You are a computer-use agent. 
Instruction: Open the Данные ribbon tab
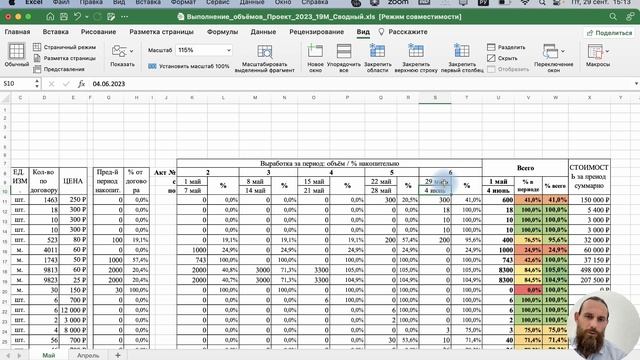[263, 32]
